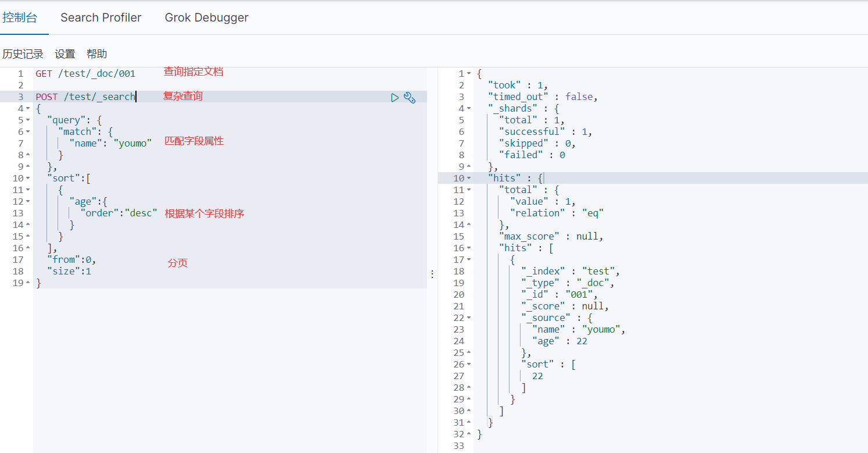
Task: Click the panel resize handle between editor and output
Action: pyautogui.click(x=432, y=274)
